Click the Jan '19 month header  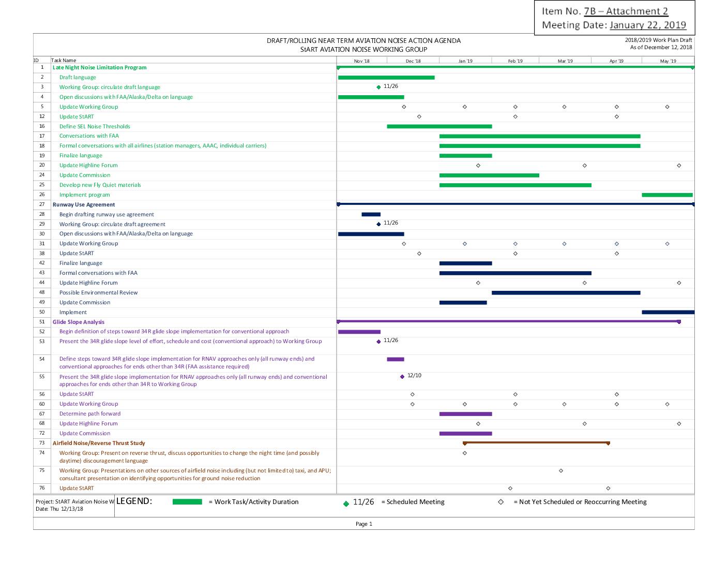465,61
